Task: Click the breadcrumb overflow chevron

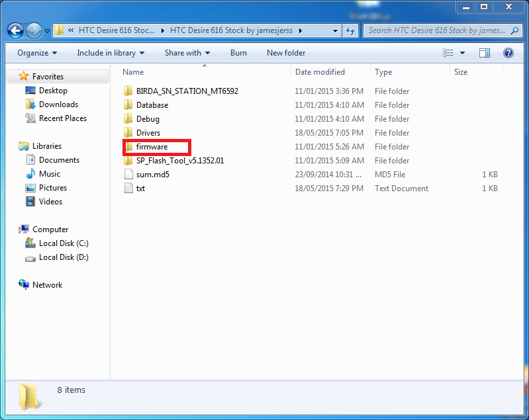Action: click(71, 30)
